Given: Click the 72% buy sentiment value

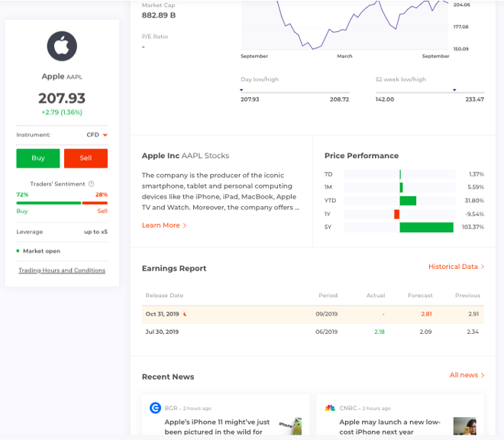Looking at the screenshot, I should (22, 195).
